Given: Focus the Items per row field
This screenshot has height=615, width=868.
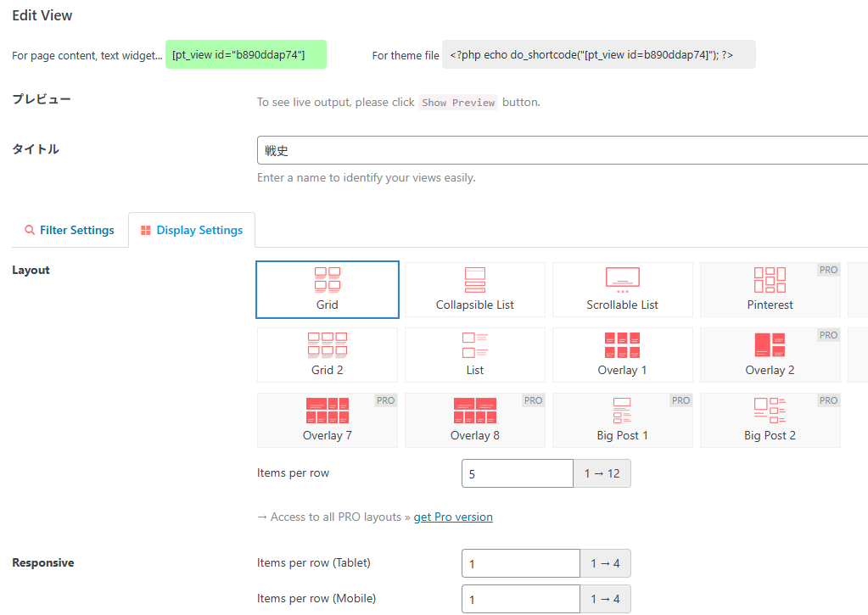Looking at the screenshot, I should 517,473.
